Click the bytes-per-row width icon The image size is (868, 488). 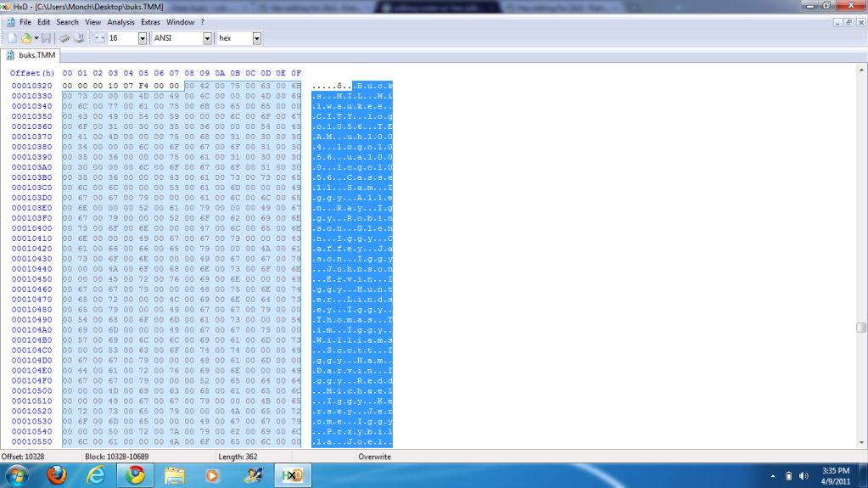[98, 38]
